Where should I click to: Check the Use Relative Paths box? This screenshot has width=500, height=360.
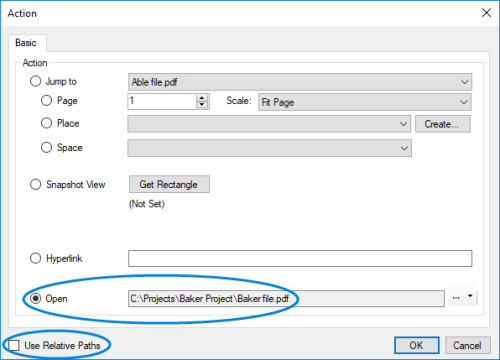point(14,345)
